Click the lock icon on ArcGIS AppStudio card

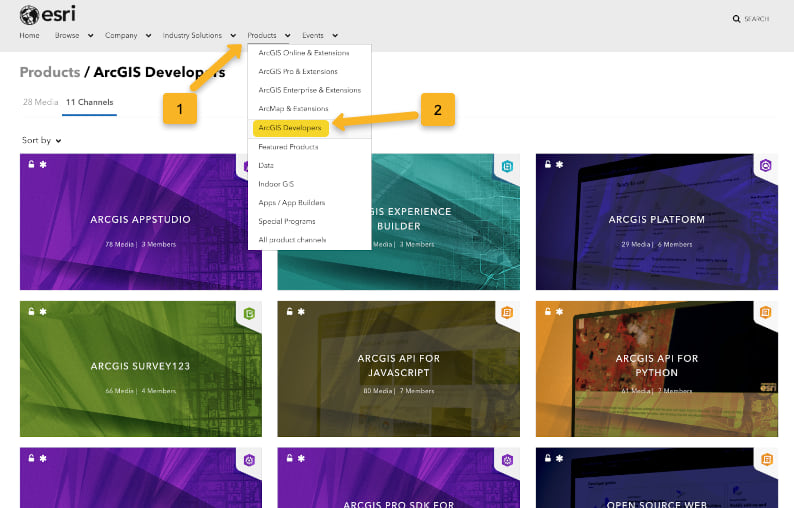click(x=31, y=164)
